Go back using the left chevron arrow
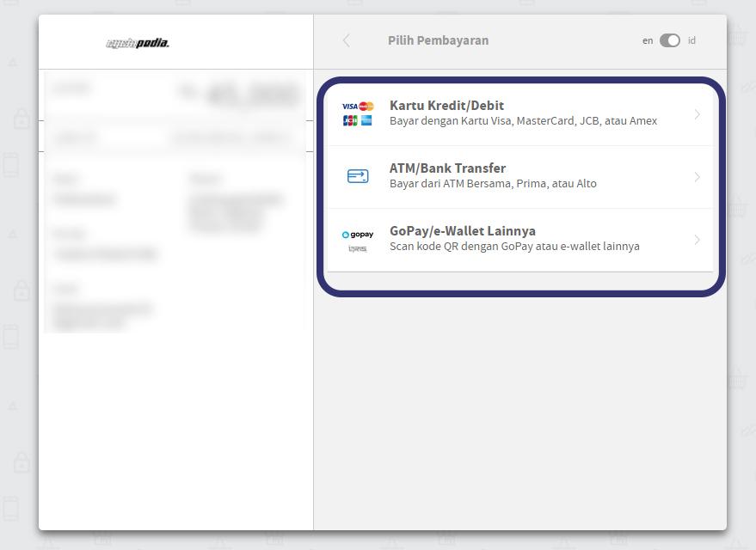This screenshot has height=550, width=756. [x=347, y=40]
